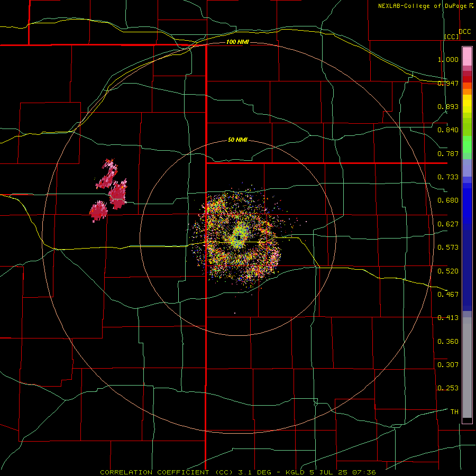476x476 pixels.
Task: Click the 100 NMI range ring label
Action: [237, 42]
